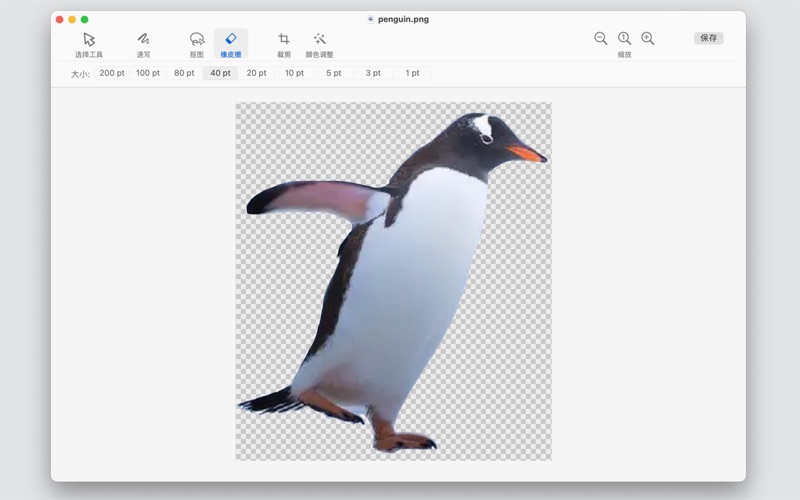800x500 pixels.
Task: Pick the 3 pt size option
Action: 373,73
